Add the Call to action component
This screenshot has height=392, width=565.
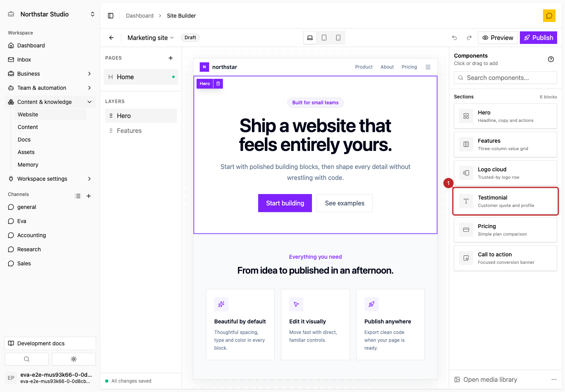505,258
